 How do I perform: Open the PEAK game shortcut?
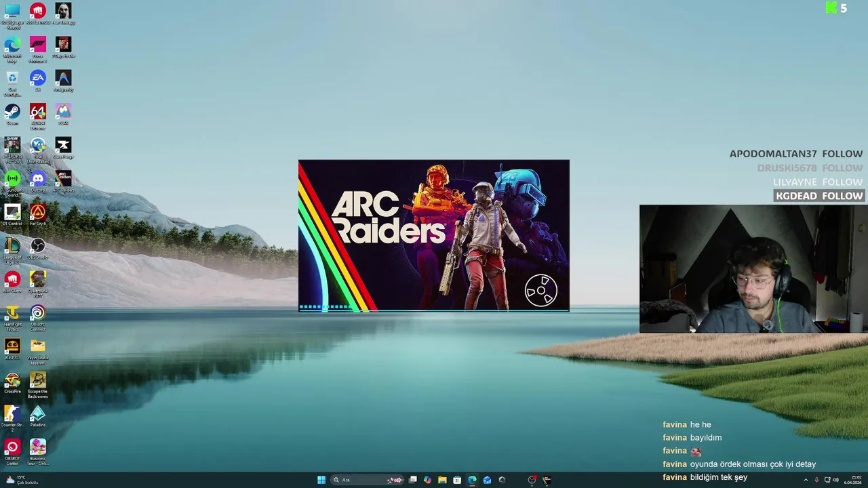[x=63, y=114]
